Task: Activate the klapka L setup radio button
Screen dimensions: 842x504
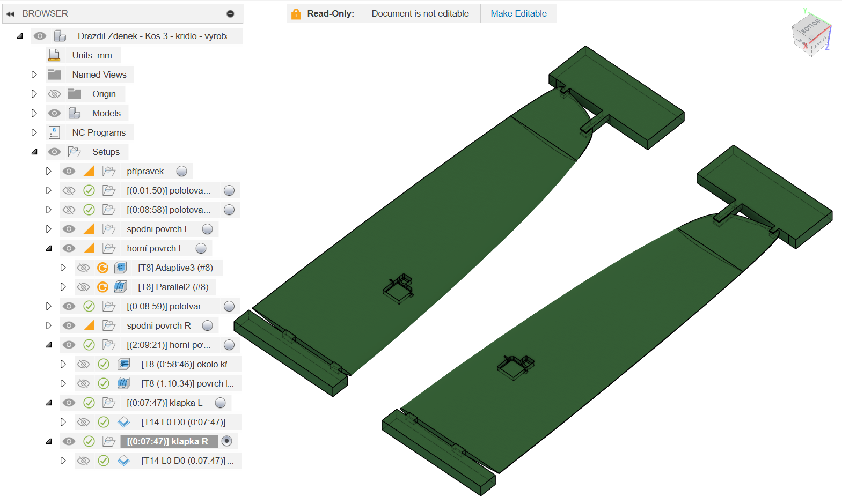Action: point(220,403)
